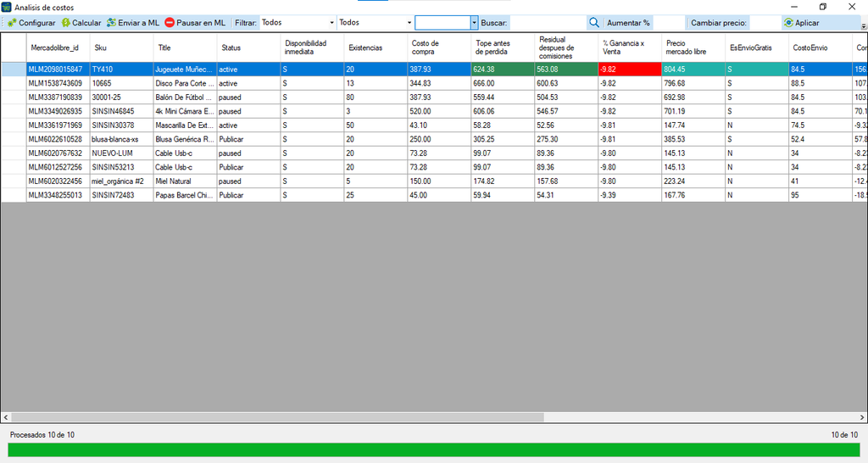Click the scroll right arrow
This screenshot has height=463, width=868.
point(862,417)
